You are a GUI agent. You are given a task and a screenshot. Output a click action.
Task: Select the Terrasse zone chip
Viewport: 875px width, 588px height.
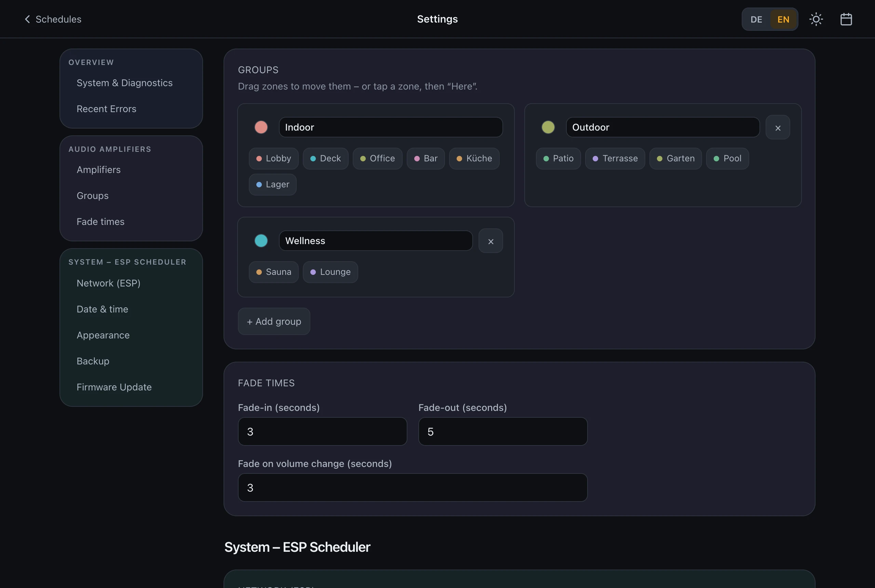pyautogui.click(x=615, y=159)
